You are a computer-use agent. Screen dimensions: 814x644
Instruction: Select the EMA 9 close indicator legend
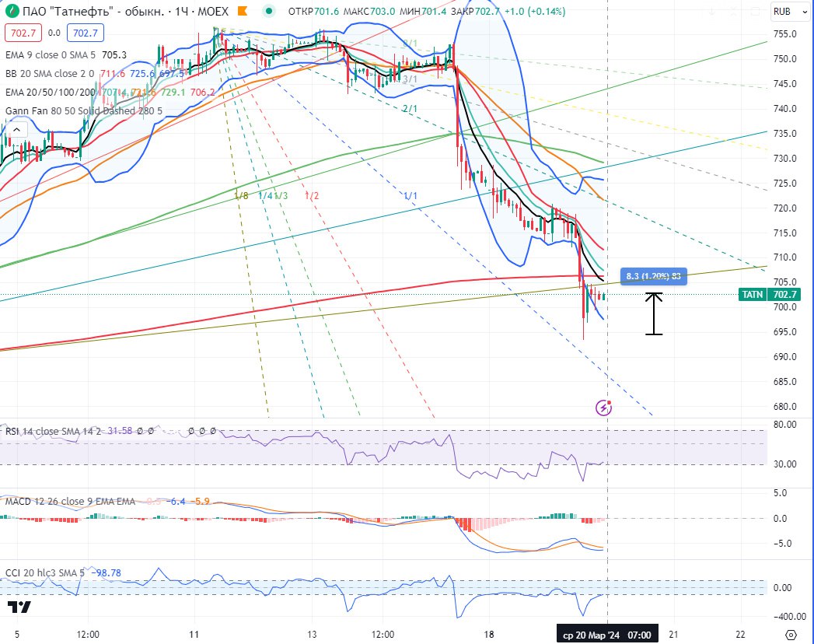[51, 55]
